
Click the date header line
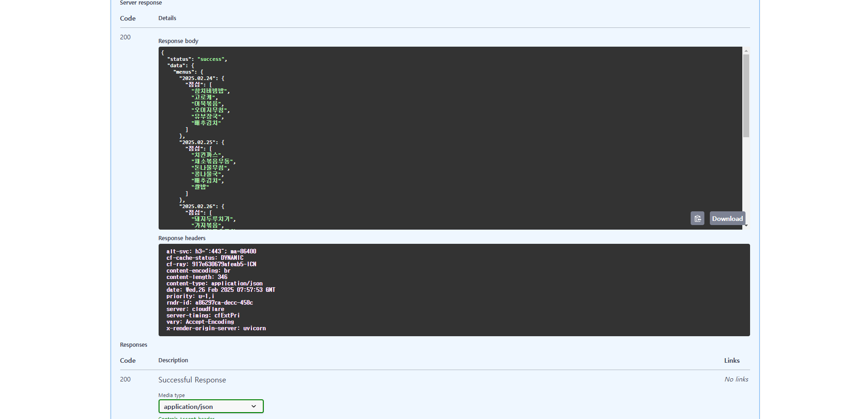221,290
